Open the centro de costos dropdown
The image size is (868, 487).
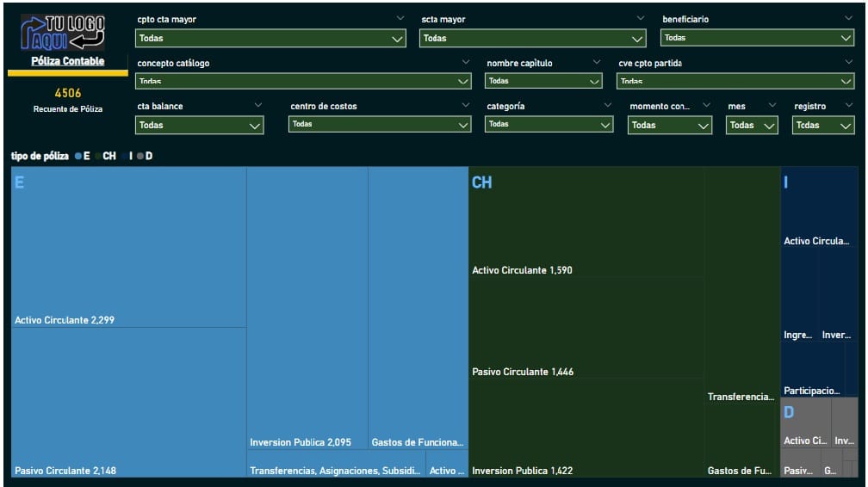(380, 124)
